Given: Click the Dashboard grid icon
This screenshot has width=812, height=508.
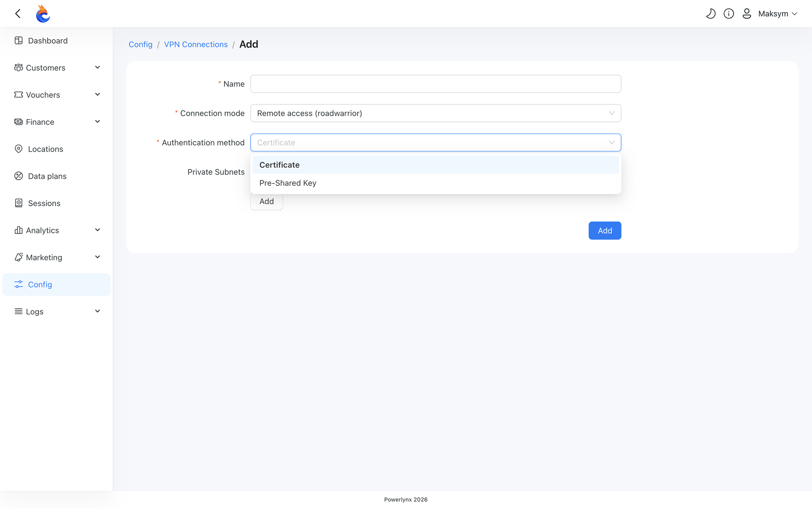Looking at the screenshot, I should point(19,41).
